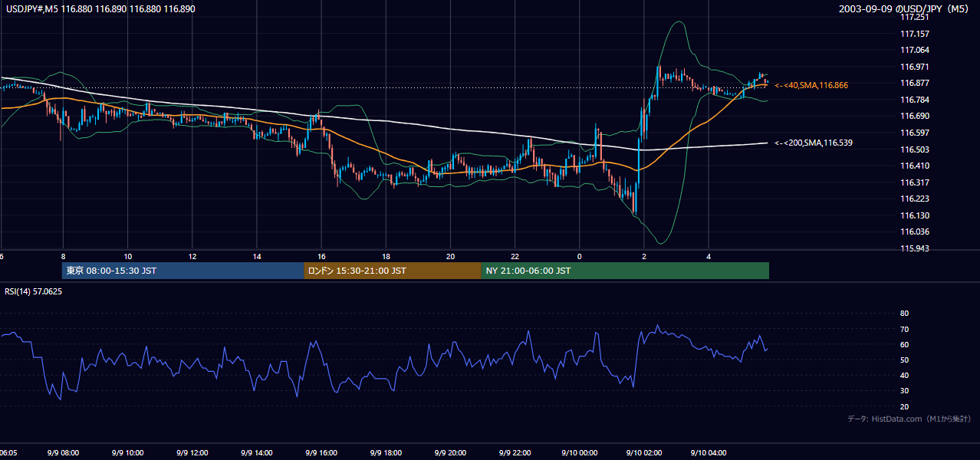Screen dimensions: 980x460
Task: Click hour label 22 under the price chart
Action: (515, 256)
